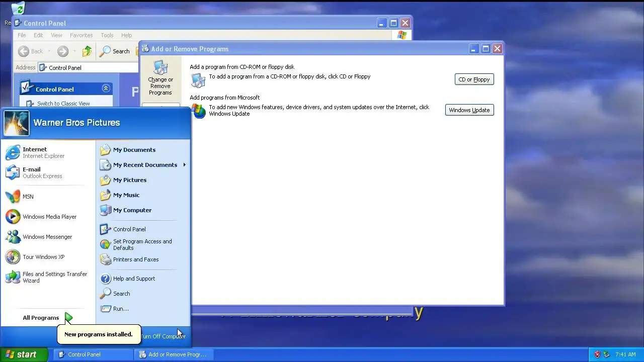The width and height of the screenshot is (644, 362).
Task: Open the Edit menu in Control Panel
Action: tap(38, 35)
